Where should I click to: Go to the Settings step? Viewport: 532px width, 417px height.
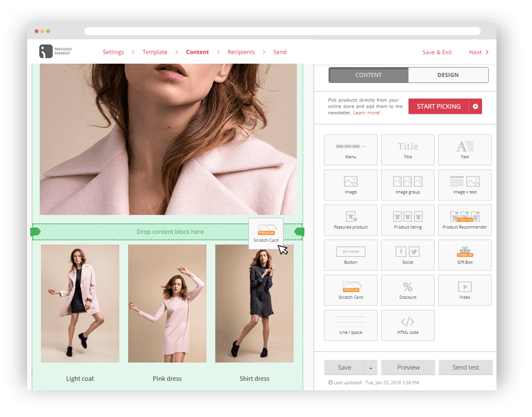tap(113, 52)
